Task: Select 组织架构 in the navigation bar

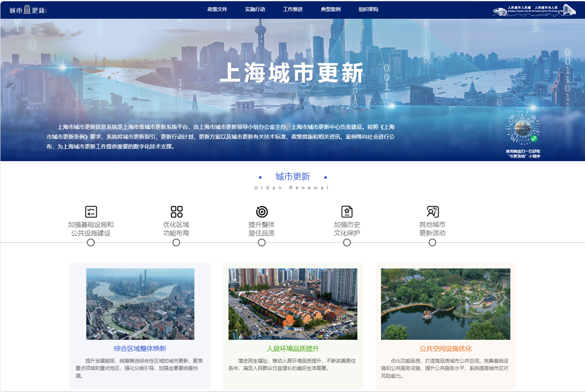Action: point(368,9)
